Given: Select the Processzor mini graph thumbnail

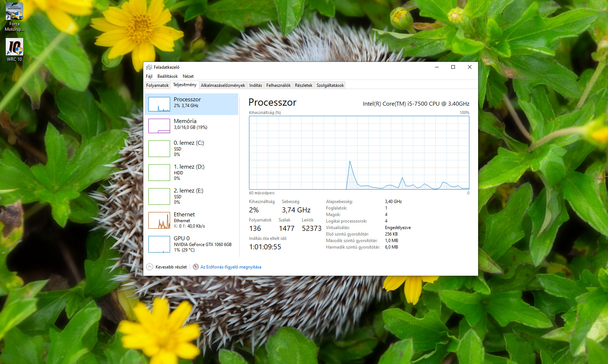Looking at the screenshot, I should (x=159, y=104).
